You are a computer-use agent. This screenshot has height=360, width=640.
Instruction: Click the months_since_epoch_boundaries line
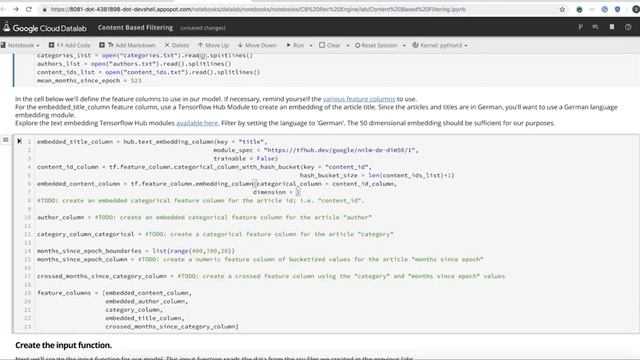[136, 251]
